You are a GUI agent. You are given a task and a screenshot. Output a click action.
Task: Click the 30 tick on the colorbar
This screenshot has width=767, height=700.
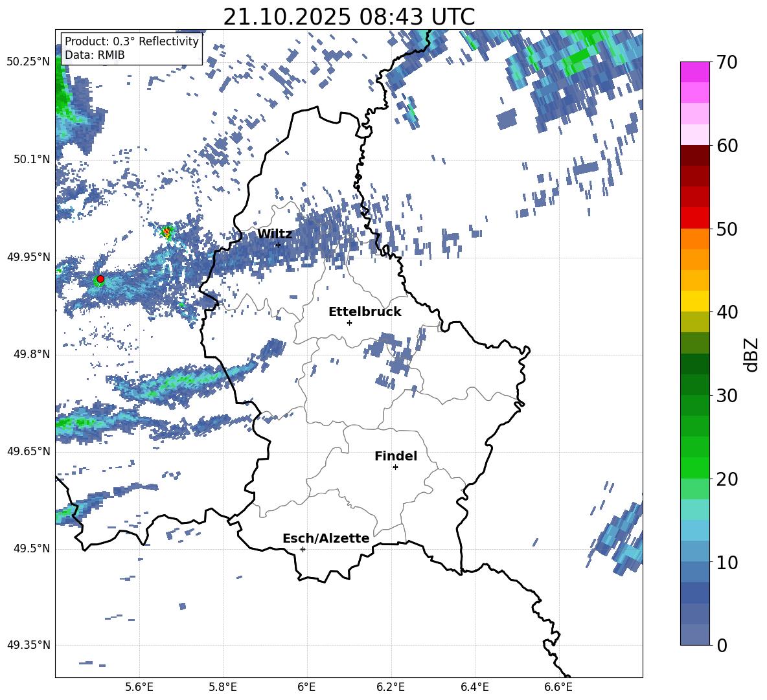click(727, 396)
